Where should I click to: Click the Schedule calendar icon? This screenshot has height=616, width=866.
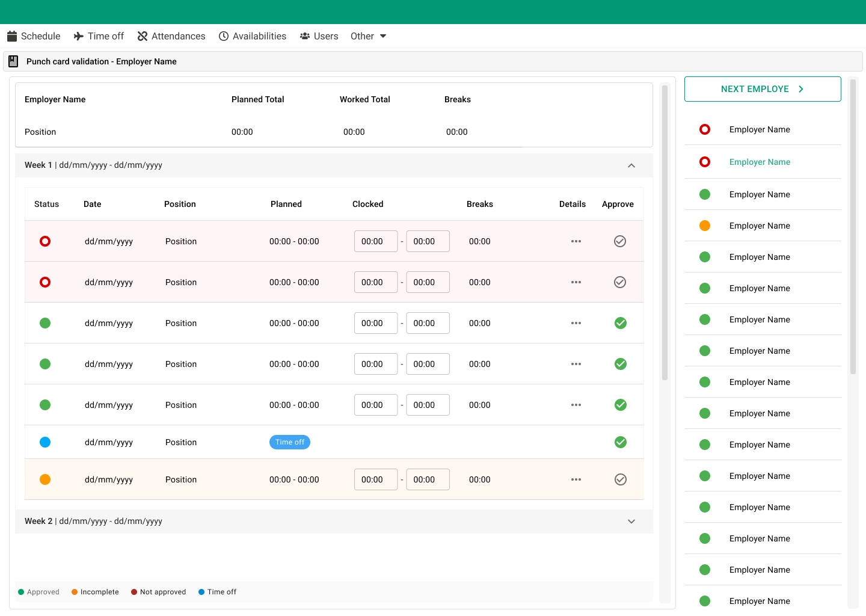pos(12,36)
